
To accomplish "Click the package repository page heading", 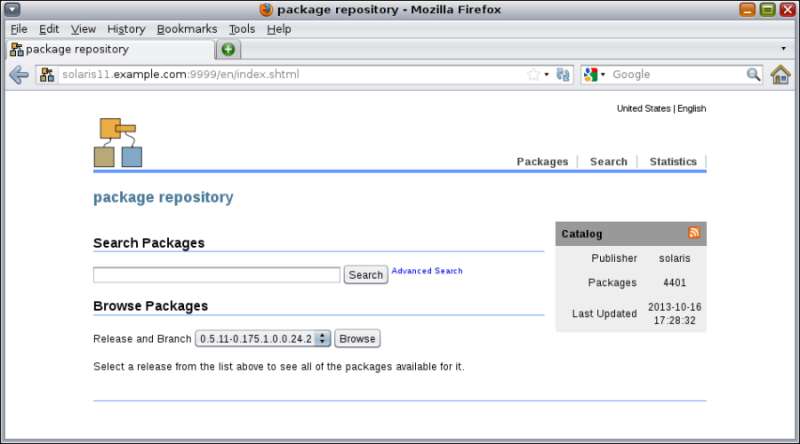I will (163, 197).
